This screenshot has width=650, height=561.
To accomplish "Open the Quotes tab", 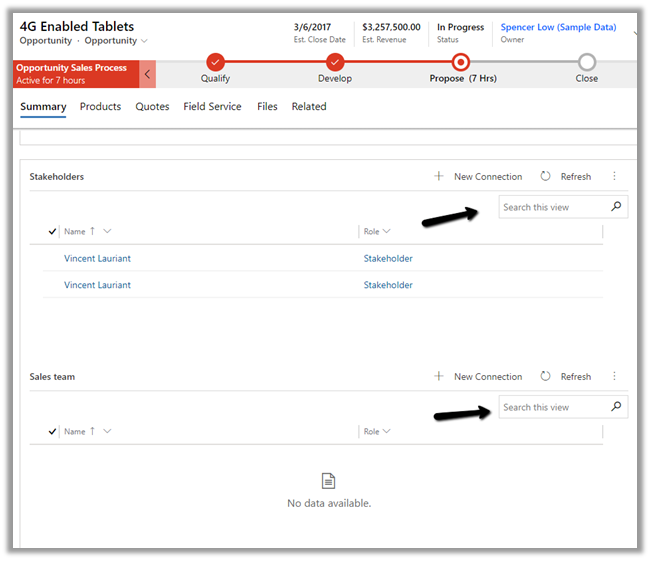I will coord(152,107).
